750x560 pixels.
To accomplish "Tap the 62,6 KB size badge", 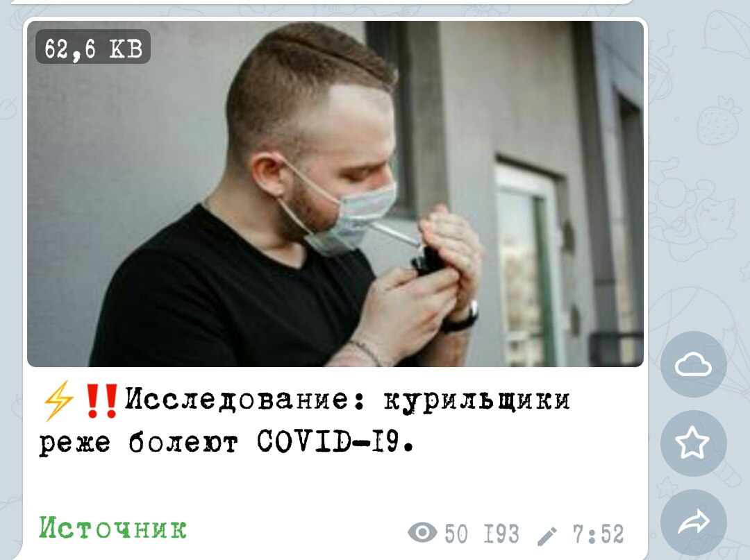I will tap(93, 46).
